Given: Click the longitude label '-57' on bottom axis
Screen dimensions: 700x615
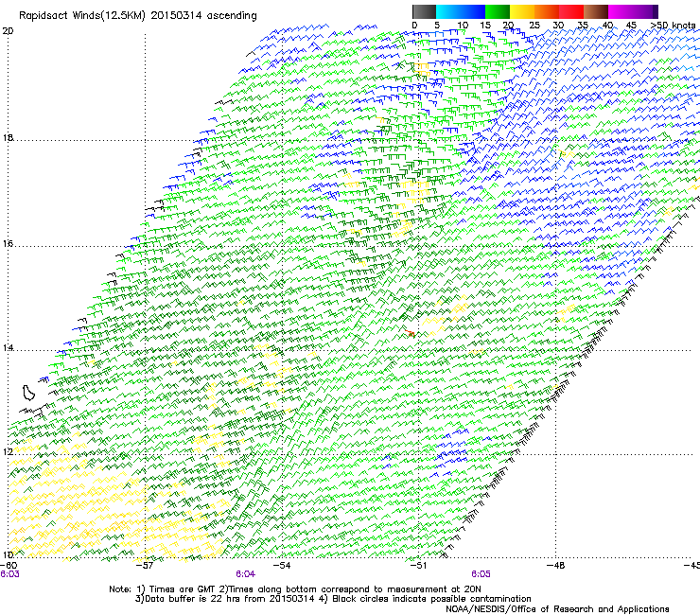Looking at the screenshot, I should coord(145,566).
